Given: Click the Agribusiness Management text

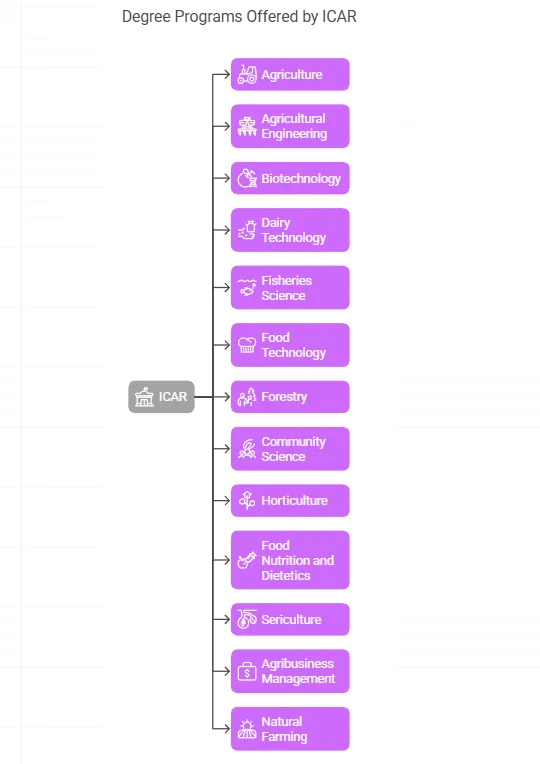Looking at the screenshot, I should [298, 671].
